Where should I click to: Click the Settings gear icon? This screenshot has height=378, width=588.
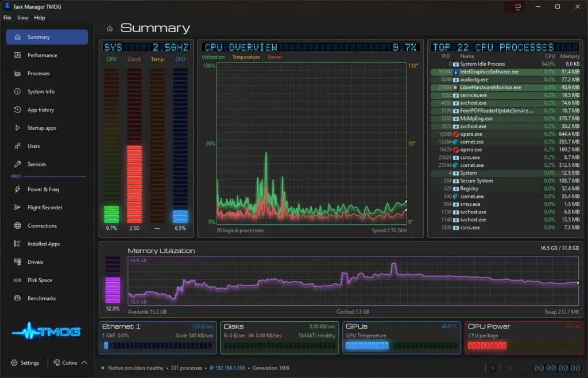[x=14, y=363]
